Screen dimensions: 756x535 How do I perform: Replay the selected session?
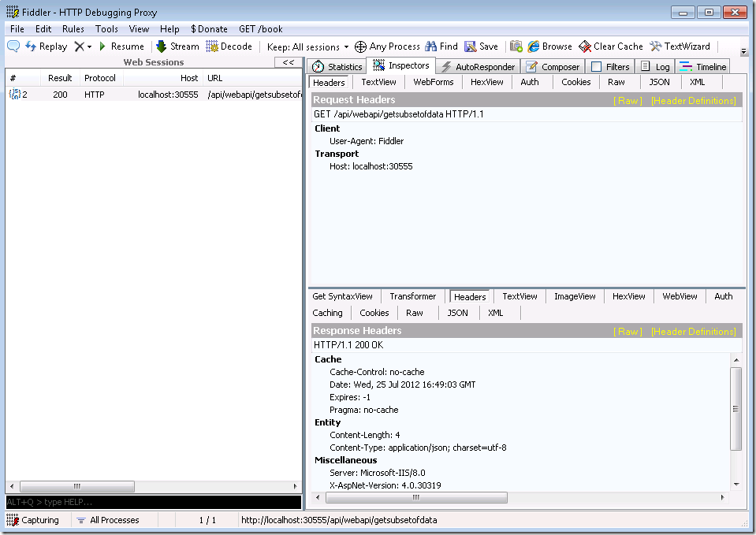(46, 46)
